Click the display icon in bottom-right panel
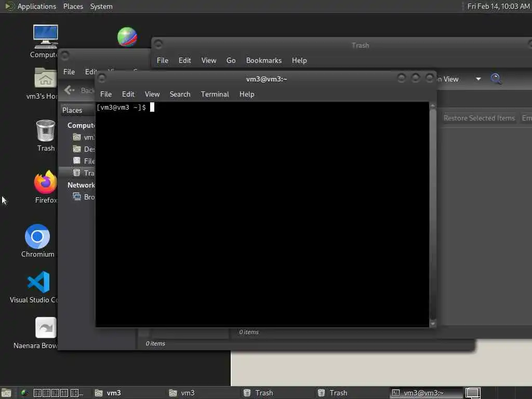The image size is (532, 399). pyautogui.click(x=473, y=393)
